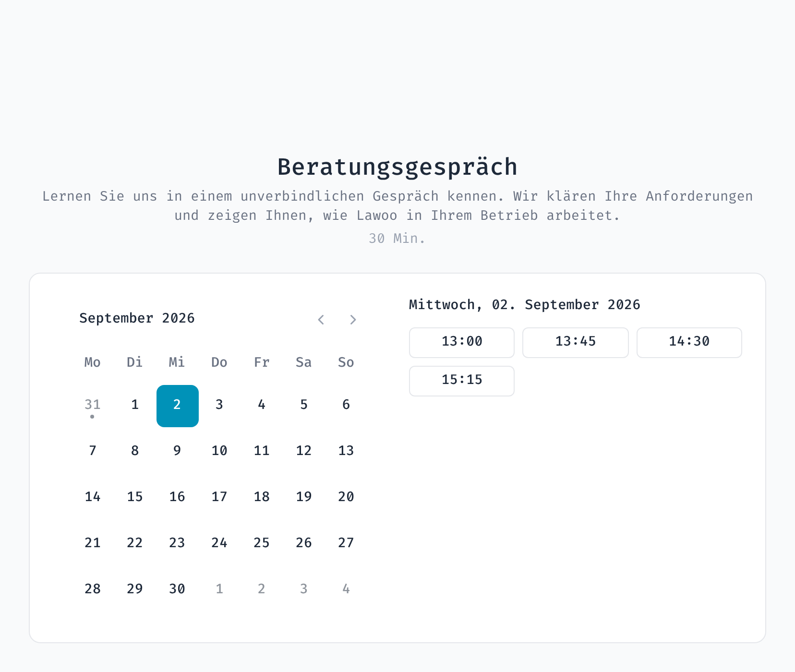This screenshot has width=795, height=672.
Task: Select date 15 in the calendar
Action: 135,498
